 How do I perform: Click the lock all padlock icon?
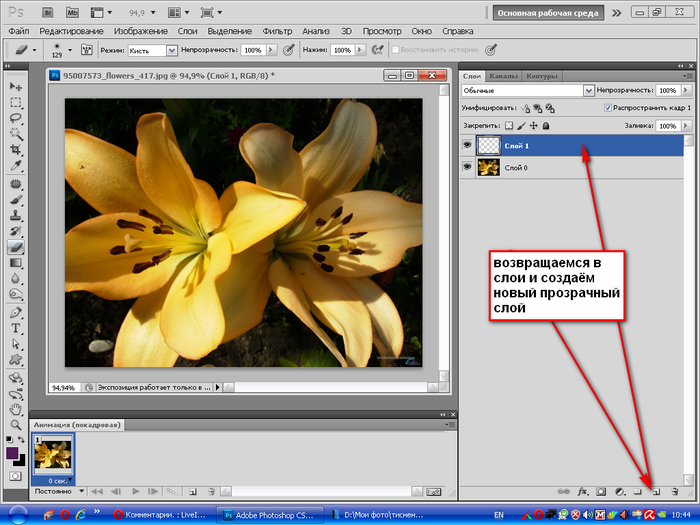(x=546, y=126)
